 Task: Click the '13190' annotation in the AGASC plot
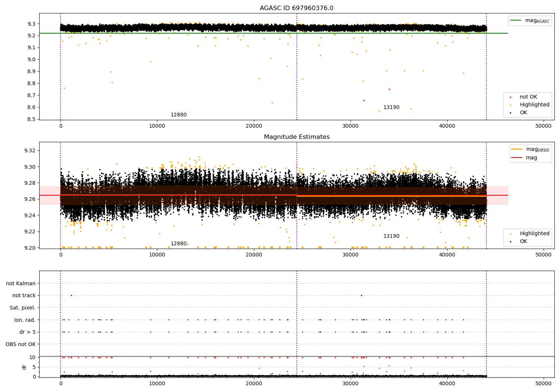point(391,108)
